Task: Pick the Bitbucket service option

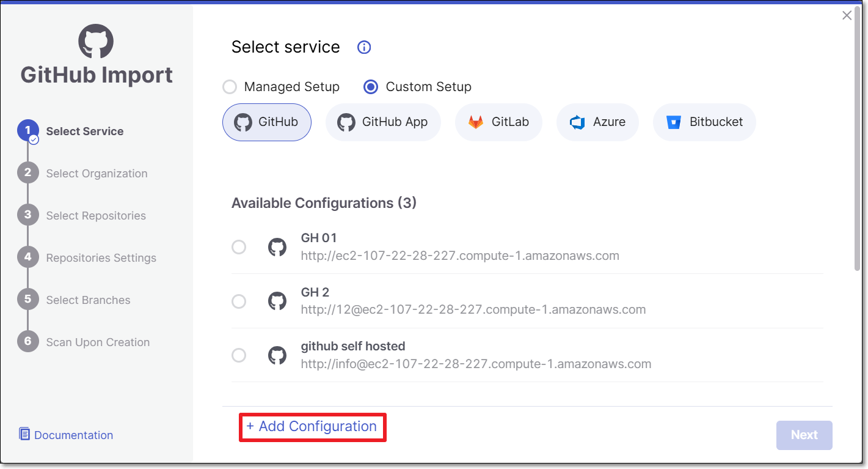Action: 704,122
